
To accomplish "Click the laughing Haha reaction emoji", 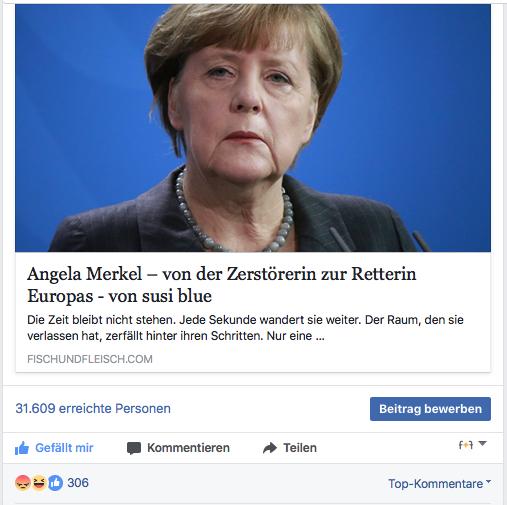I will coord(39,483).
